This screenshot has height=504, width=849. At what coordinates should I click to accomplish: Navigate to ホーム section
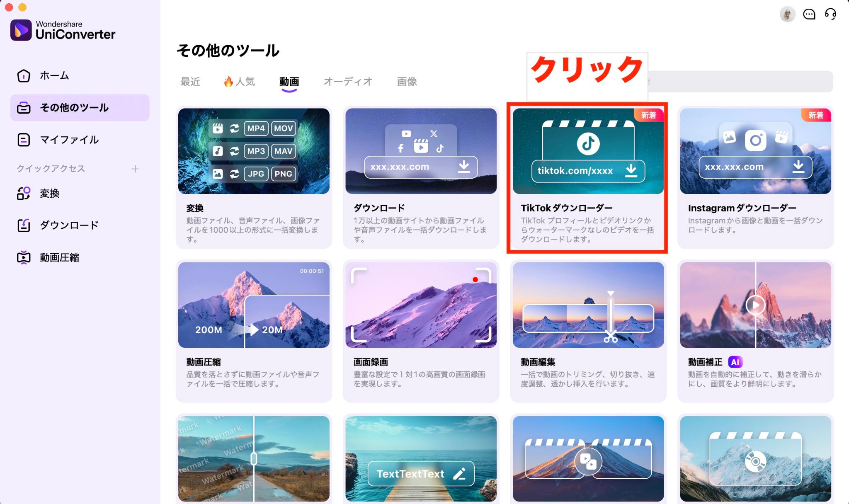pos(54,75)
